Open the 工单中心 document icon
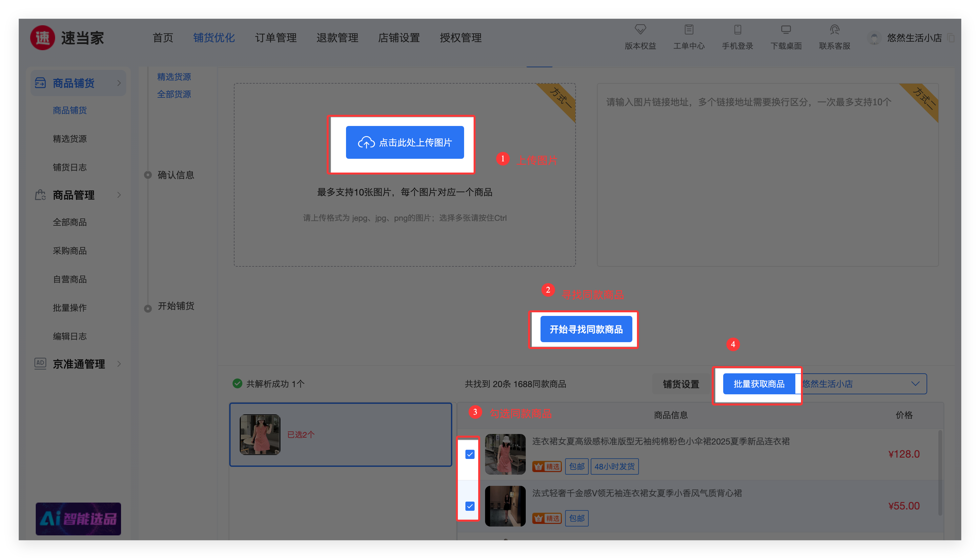Viewport: 980px width, 559px height. 689,30
